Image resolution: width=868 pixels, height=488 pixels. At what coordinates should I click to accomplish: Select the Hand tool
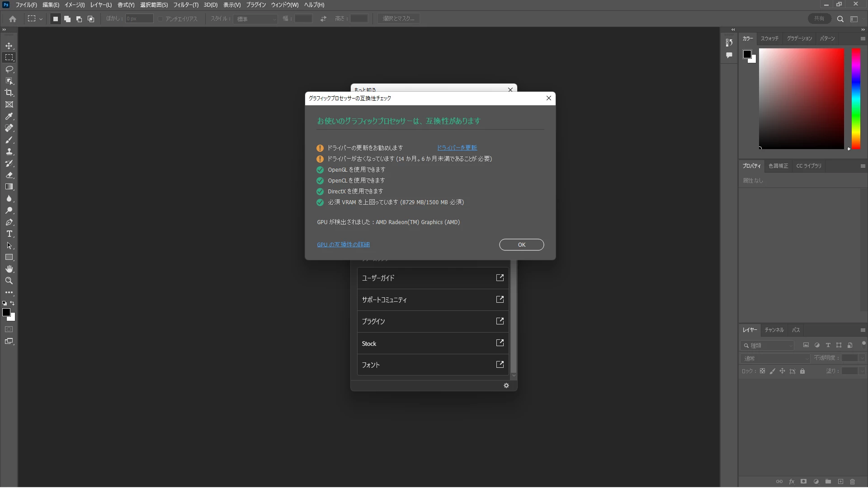(9, 269)
